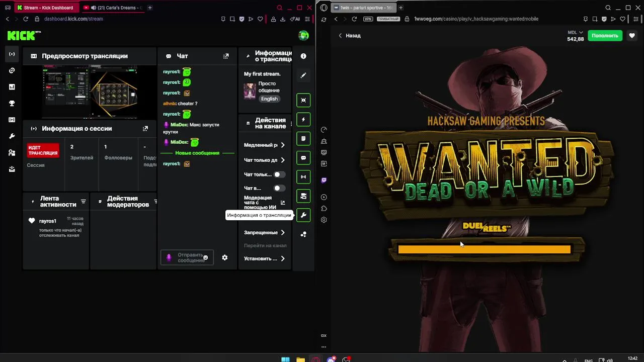Open the Windows Start menu
Screen dimensions: 644x362
tap(285, 359)
